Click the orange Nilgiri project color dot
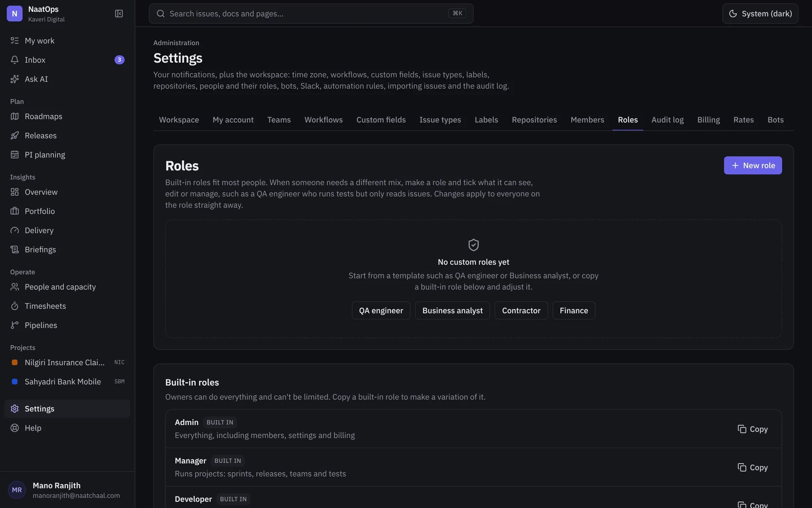Image resolution: width=812 pixels, height=508 pixels. [15, 362]
